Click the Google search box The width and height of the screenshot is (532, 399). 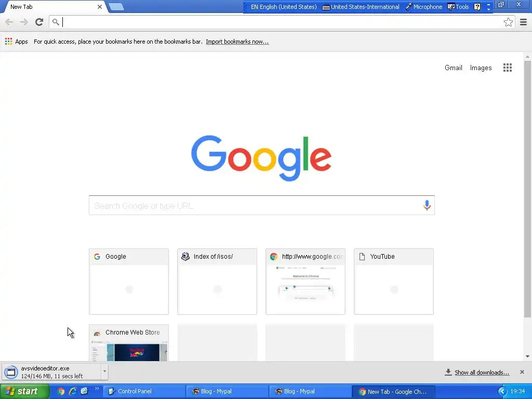[262, 205]
